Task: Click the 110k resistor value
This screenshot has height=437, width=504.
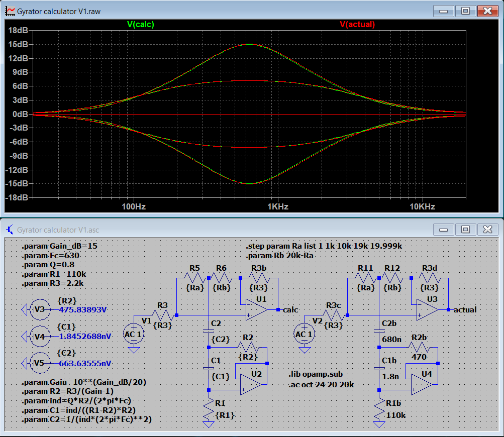Action: [395, 415]
